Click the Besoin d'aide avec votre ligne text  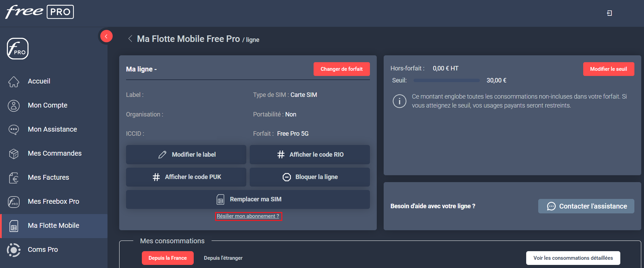433,206
